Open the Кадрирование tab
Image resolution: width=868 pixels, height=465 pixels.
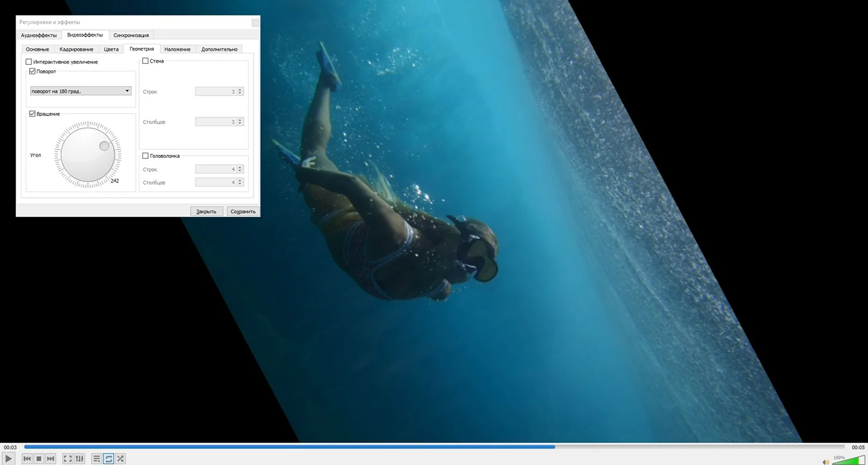point(76,49)
